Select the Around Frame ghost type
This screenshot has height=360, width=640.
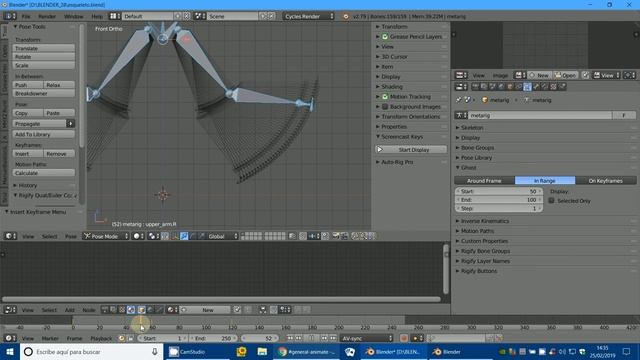(x=484, y=180)
